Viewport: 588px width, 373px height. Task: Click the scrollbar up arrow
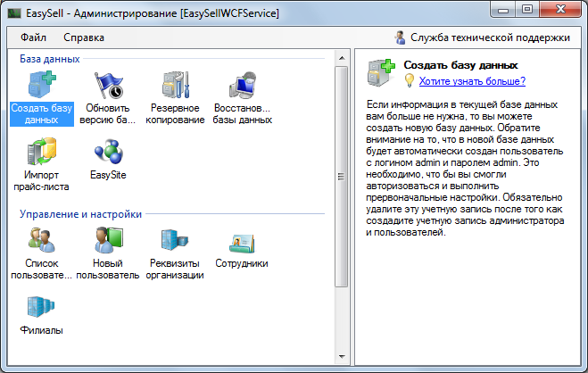pos(342,58)
